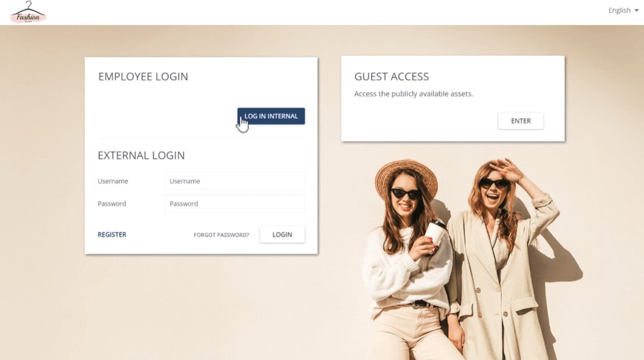The image size is (644, 360).
Task: Select the GUEST ACCESS heading
Action: coord(391,77)
